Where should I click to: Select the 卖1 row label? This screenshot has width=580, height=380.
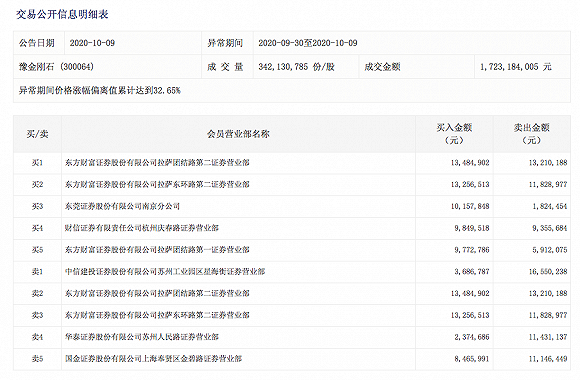[37, 272]
